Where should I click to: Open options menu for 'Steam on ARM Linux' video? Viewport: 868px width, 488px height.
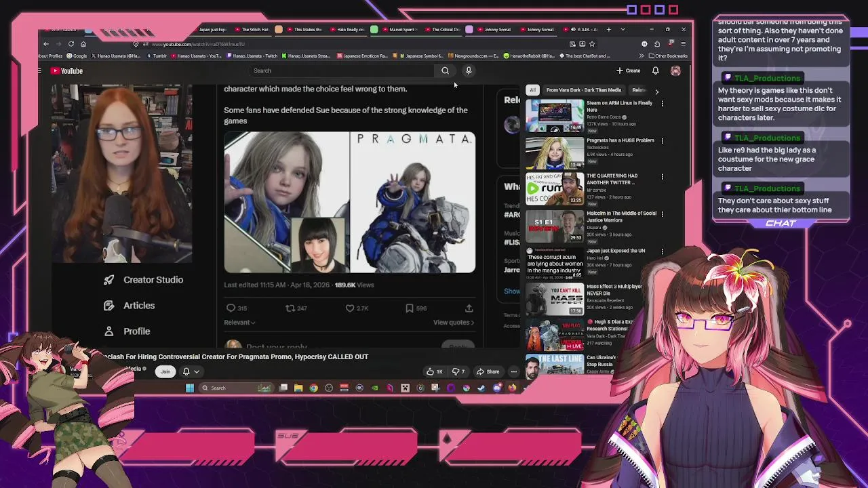[663, 104]
